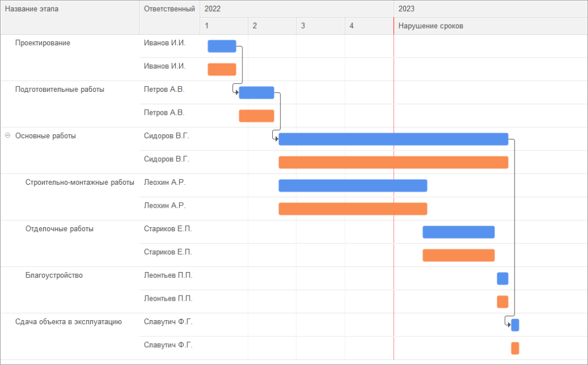The height and width of the screenshot is (365, 588).
Task: Click the blue Отделочные работы bar
Action: 458,232
